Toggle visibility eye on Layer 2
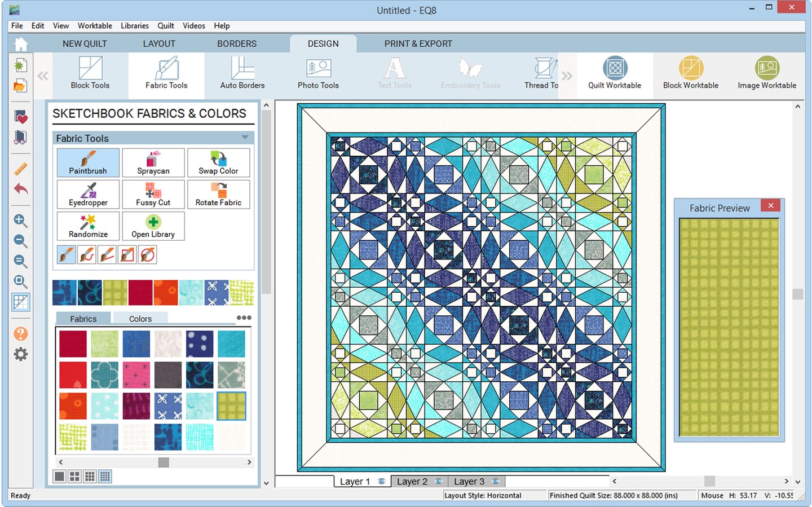Viewport: 812px width, 507px height. point(438,482)
